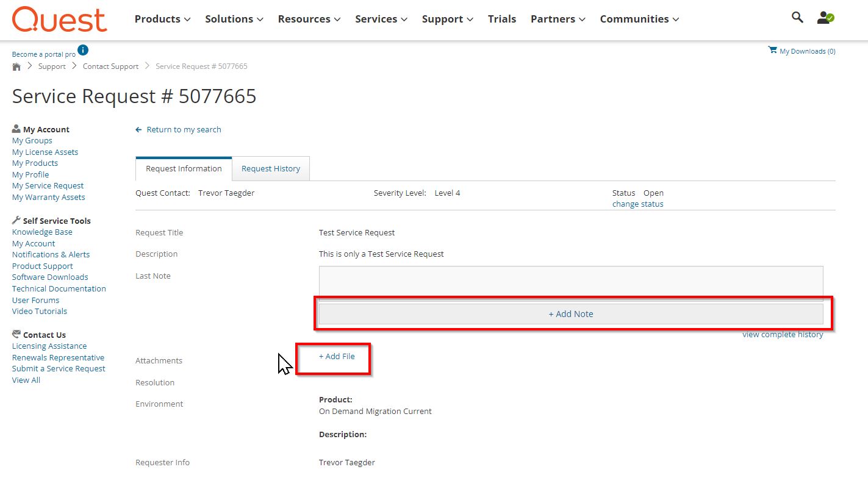Open view complete history link

(782, 335)
